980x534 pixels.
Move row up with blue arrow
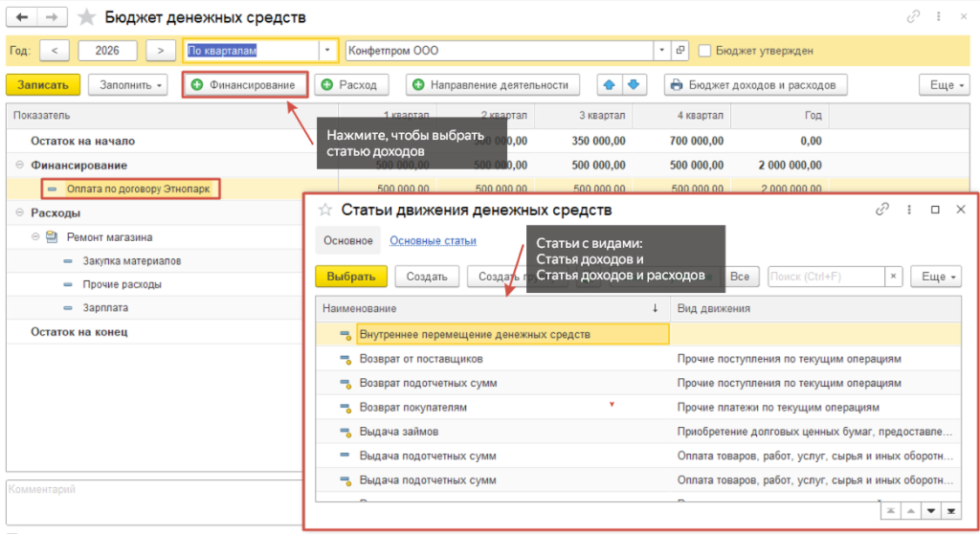610,85
